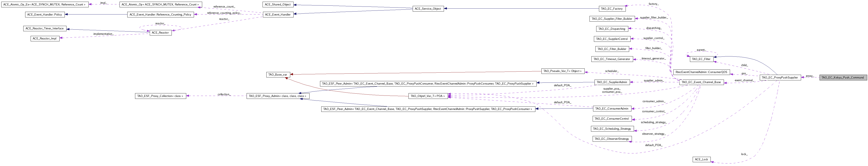The width and height of the screenshot is (868, 166).
Task: Open the TAO_ESF_Proxy_Collection< class > node
Action: (x=160, y=96)
